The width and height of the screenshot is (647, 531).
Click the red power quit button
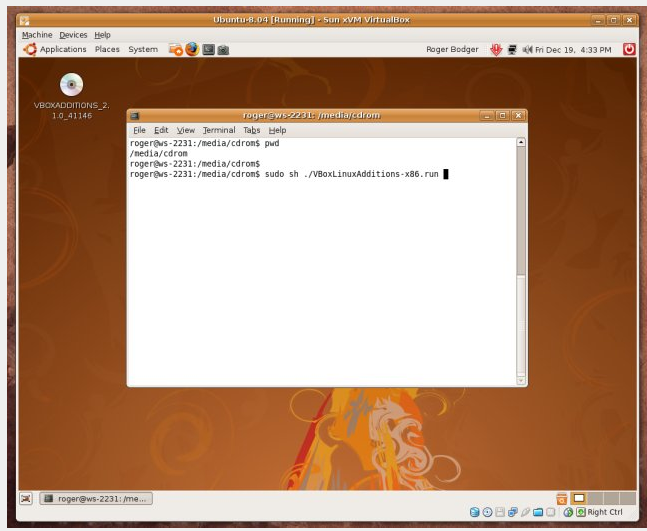click(629, 50)
